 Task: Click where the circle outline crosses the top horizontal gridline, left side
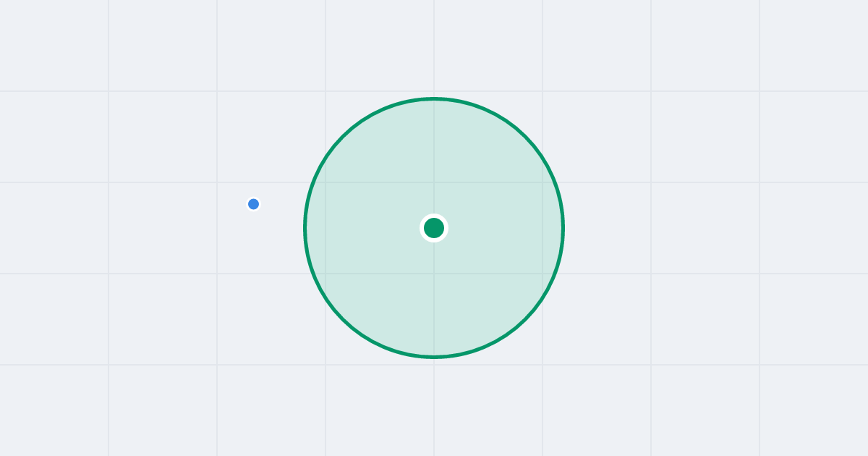(313, 182)
